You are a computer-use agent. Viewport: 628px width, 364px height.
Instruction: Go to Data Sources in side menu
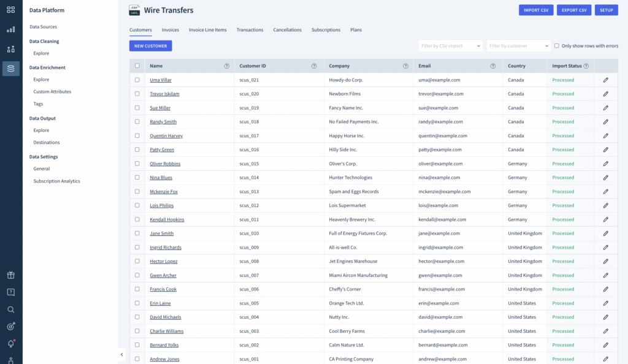pos(44,27)
